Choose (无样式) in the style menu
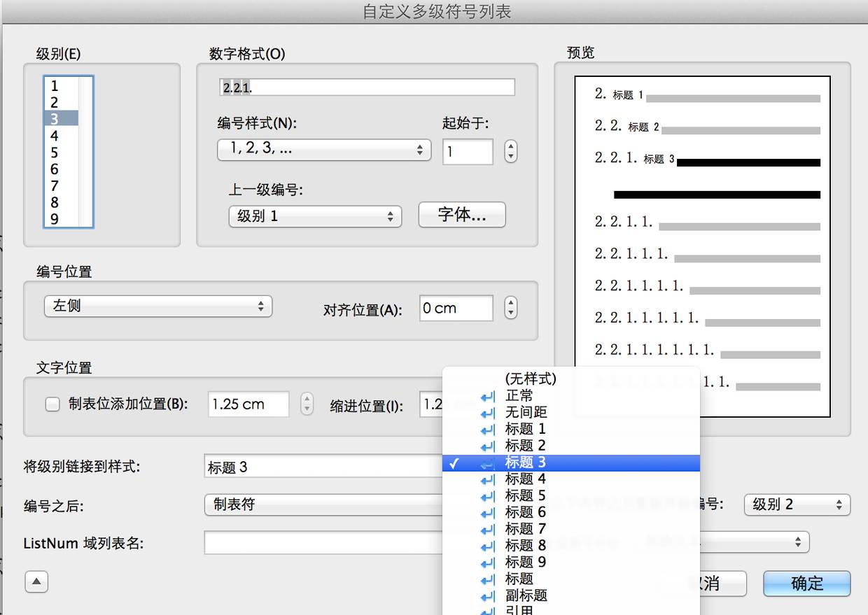Viewport: 868px width, 615px height. pyautogui.click(x=531, y=379)
